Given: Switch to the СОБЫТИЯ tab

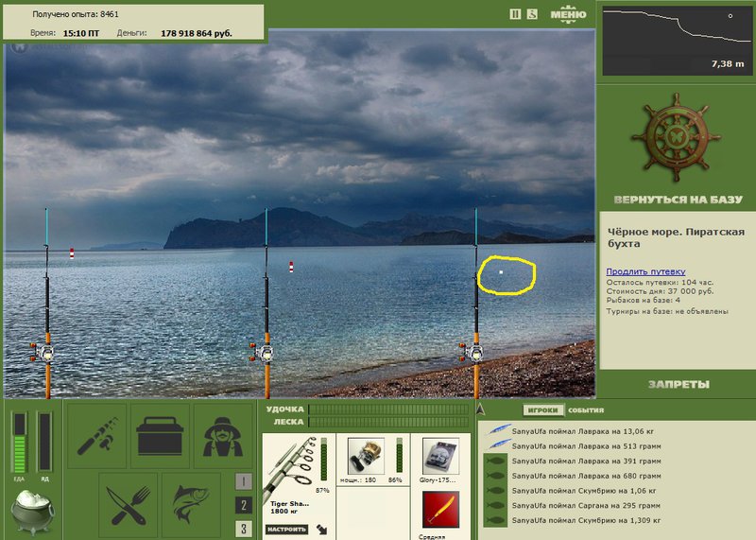Looking at the screenshot, I should (586, 410).
